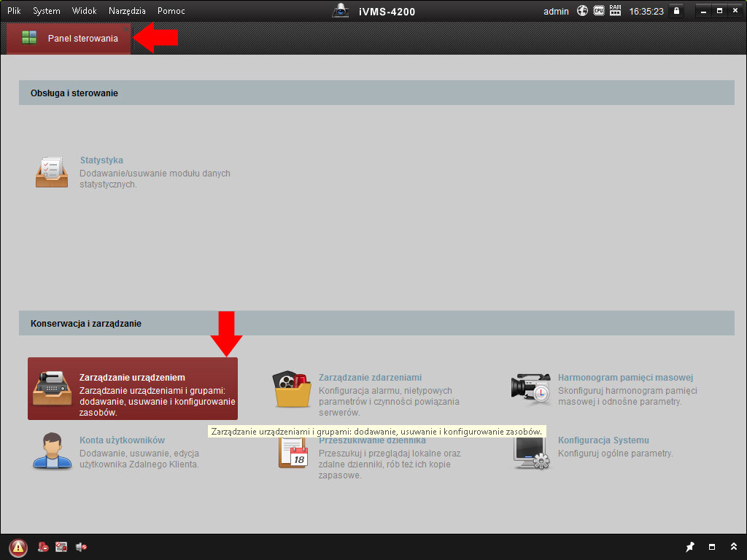Viewport: 747px width, 560px height.
Task: Open the Narzędzia menu
Action: pyautogui.click(x=127, y=11)
